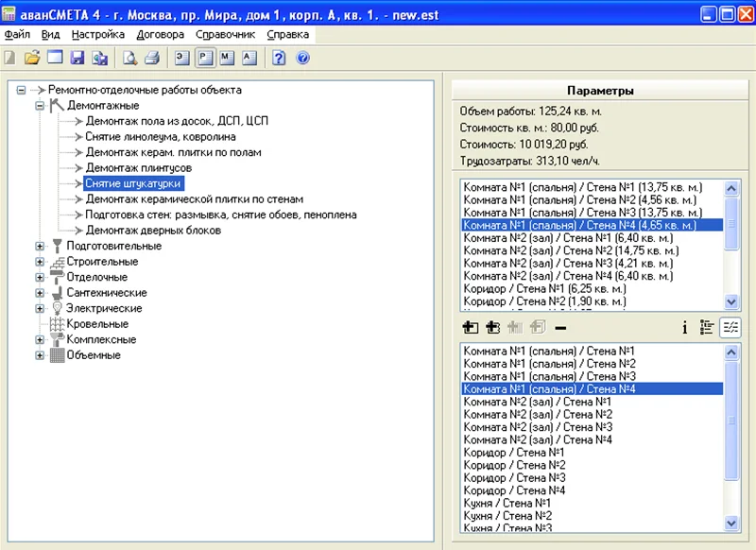Screen dimensions: 756x550
Task: Expand the Сантехнические tree node
Action: [x=41, y=293]
